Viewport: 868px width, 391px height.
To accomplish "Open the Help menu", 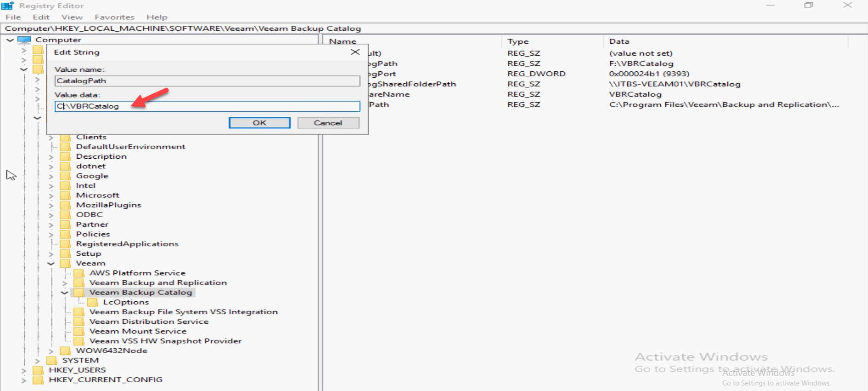I will coord(157,17).
